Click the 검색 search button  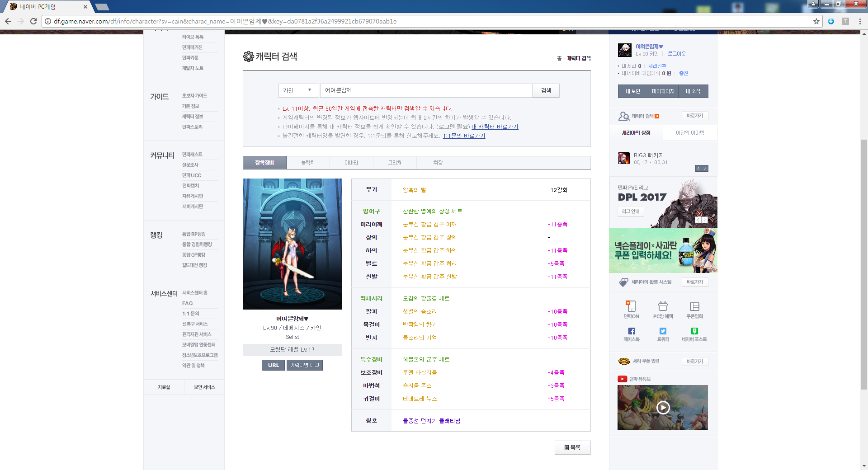coord(546,90)
